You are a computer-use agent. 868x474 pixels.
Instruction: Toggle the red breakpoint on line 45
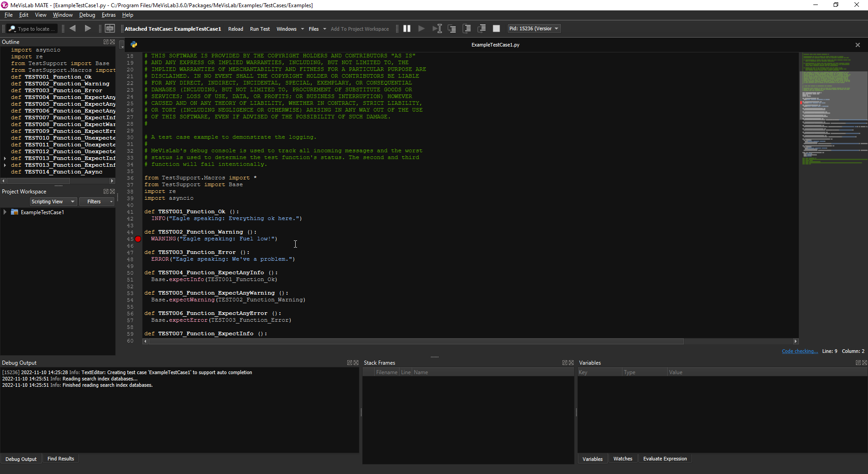[x=138, y=239]
